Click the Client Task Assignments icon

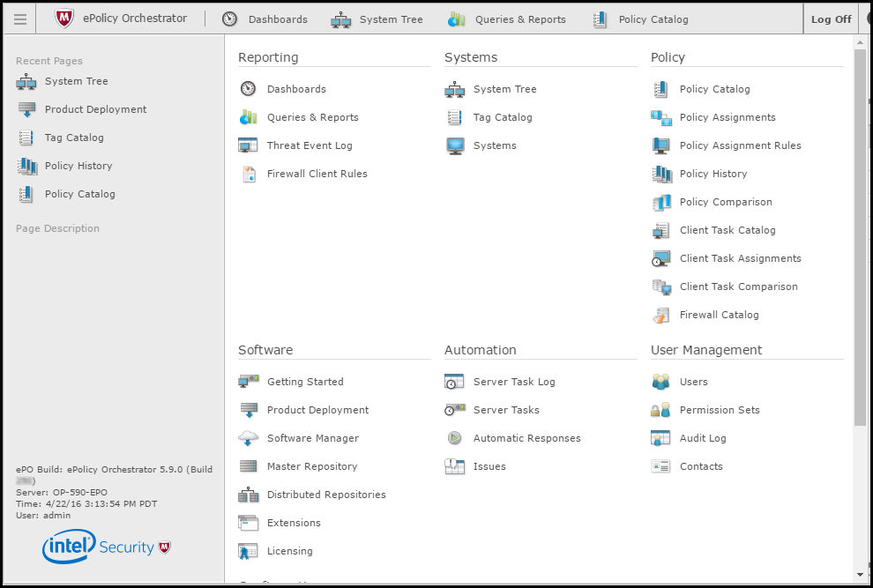click(x=660, y=258)
